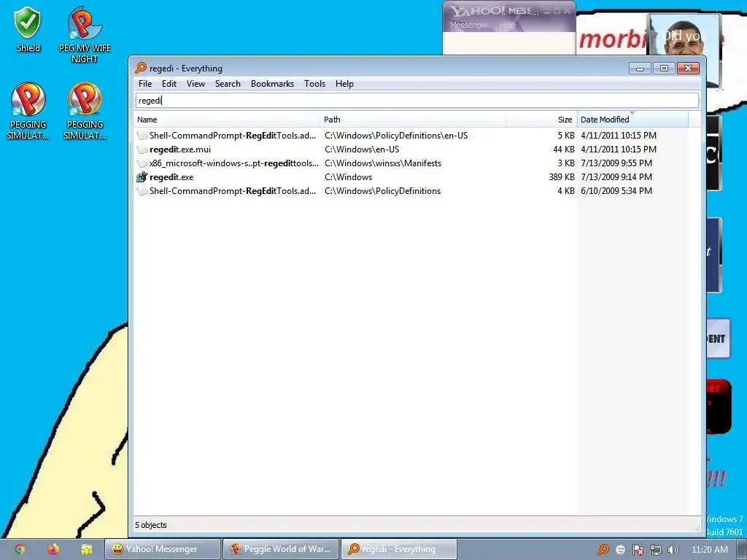
Task: Open the Help menu in Everything
Action: 344,84
